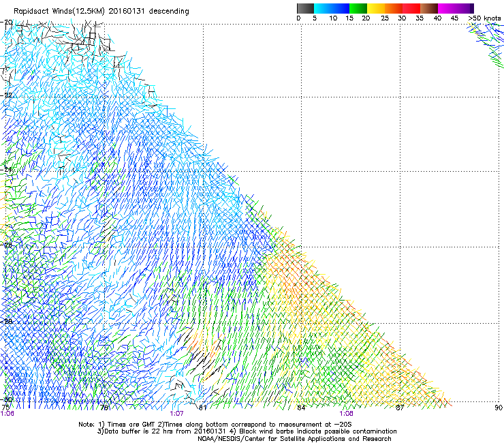504x443 pixels.
Task: Click the purple '1:06' time marker
Action: point(7,414)
